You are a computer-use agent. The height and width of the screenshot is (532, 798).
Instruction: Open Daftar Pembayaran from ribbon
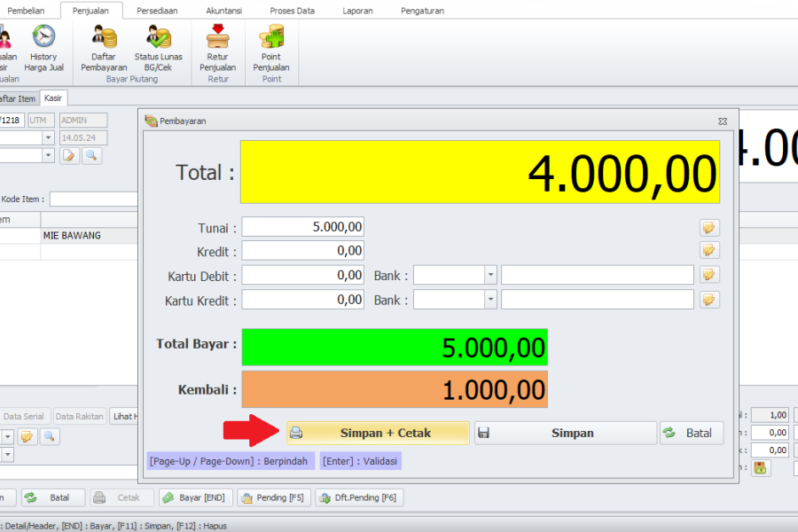(104, 49)
